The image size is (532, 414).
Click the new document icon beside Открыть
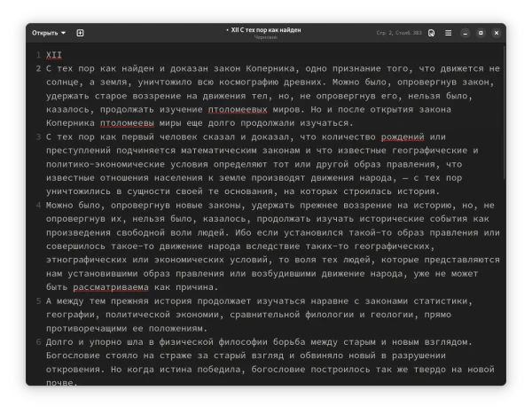[80, 33]
